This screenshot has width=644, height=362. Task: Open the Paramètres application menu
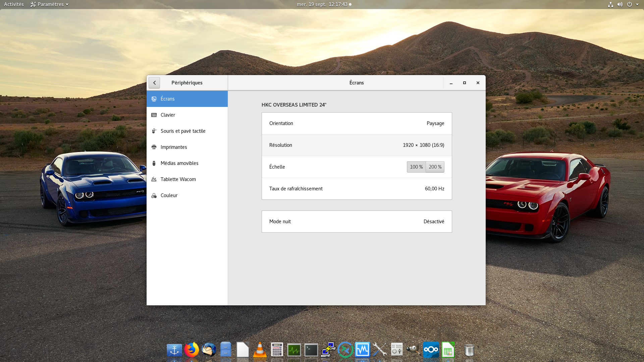(x=50, y=4)
